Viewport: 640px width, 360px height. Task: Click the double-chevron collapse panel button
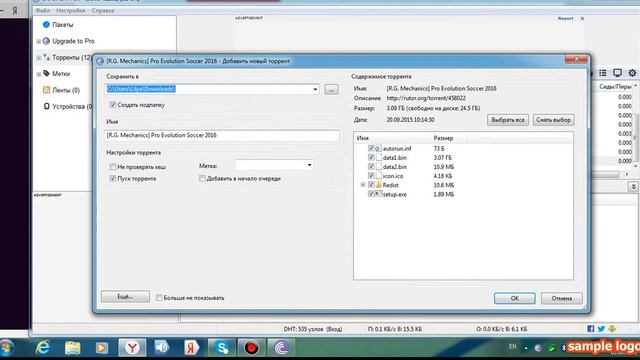point(633,187)
